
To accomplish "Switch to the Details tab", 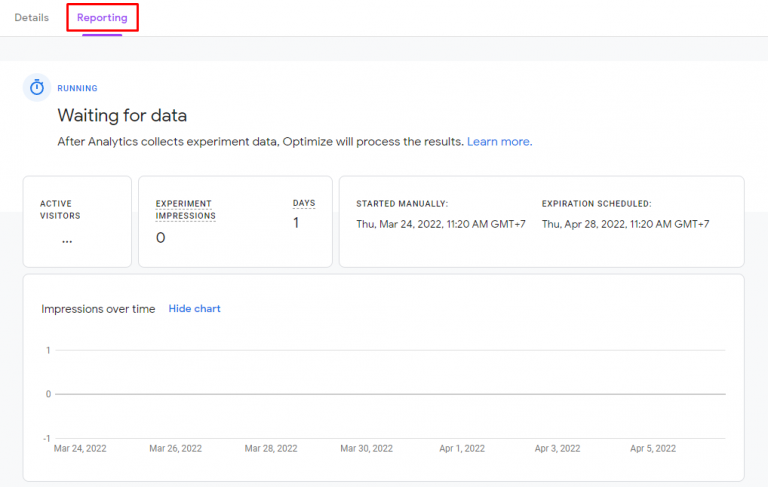I will coord(32,18).
